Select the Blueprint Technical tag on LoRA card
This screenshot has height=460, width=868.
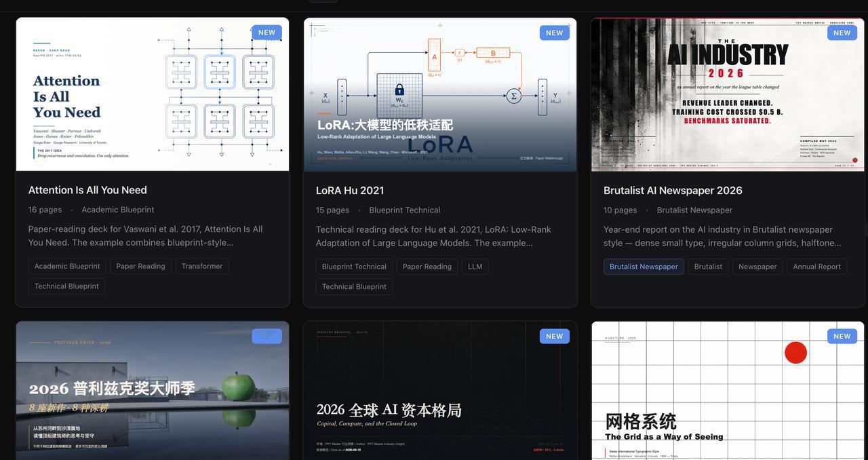coord(354,267)
